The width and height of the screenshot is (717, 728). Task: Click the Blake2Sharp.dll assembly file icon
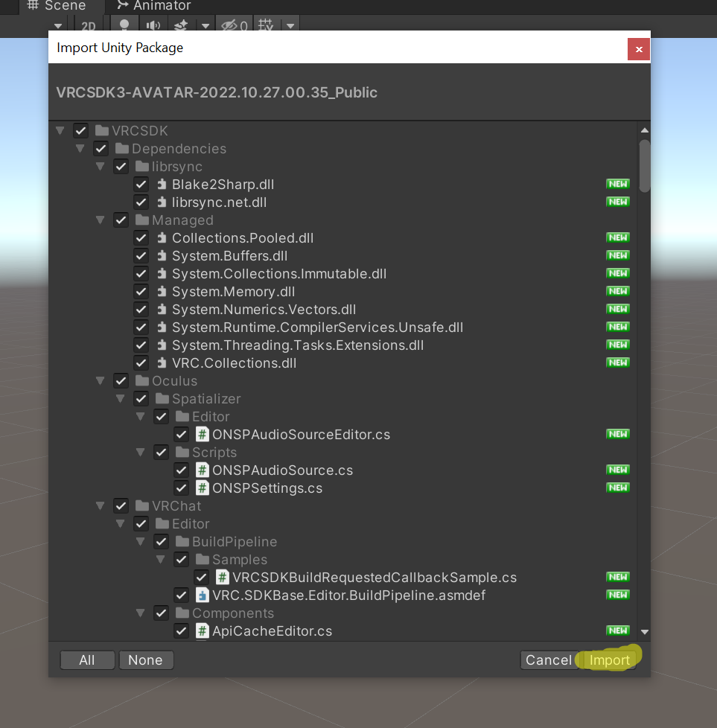pyautogui.click(x=162, y=185)
